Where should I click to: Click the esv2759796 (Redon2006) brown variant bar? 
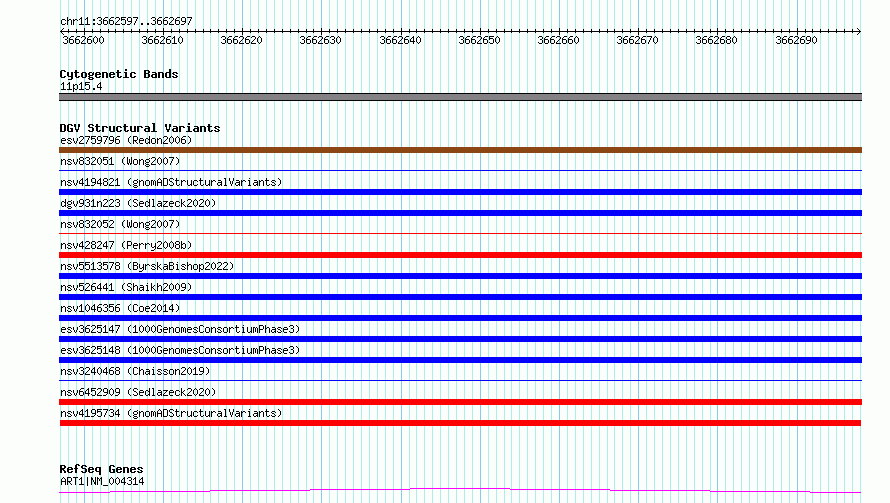coord(460,150)
